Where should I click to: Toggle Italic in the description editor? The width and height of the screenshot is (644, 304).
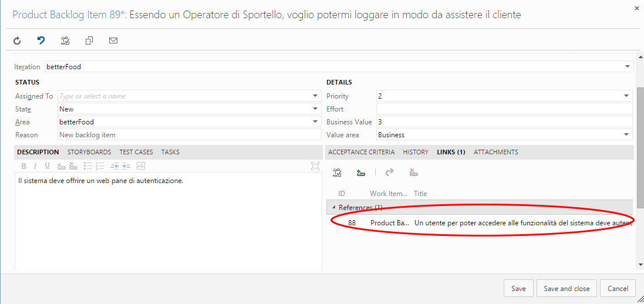pos(35,166)
